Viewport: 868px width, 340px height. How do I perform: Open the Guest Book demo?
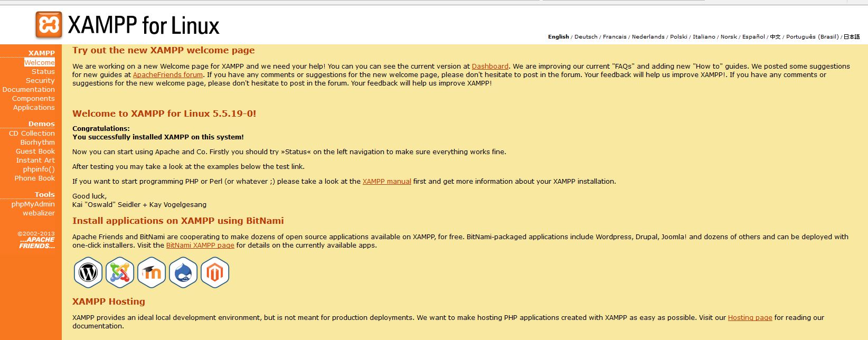pyautogui.click(x=35, y=151)
